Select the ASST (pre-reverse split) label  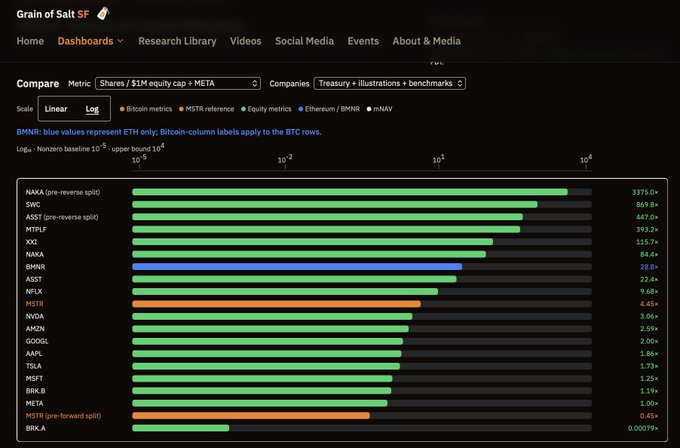62,217
